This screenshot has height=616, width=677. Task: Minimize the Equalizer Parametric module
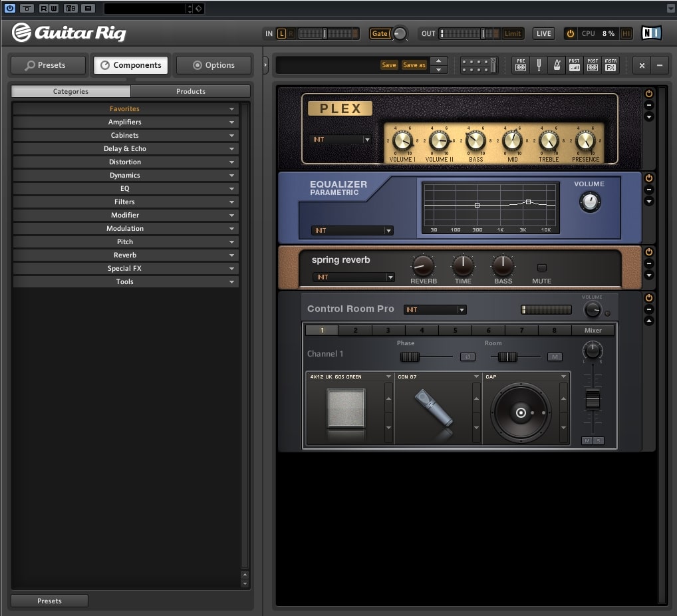(x=648, y=190)
